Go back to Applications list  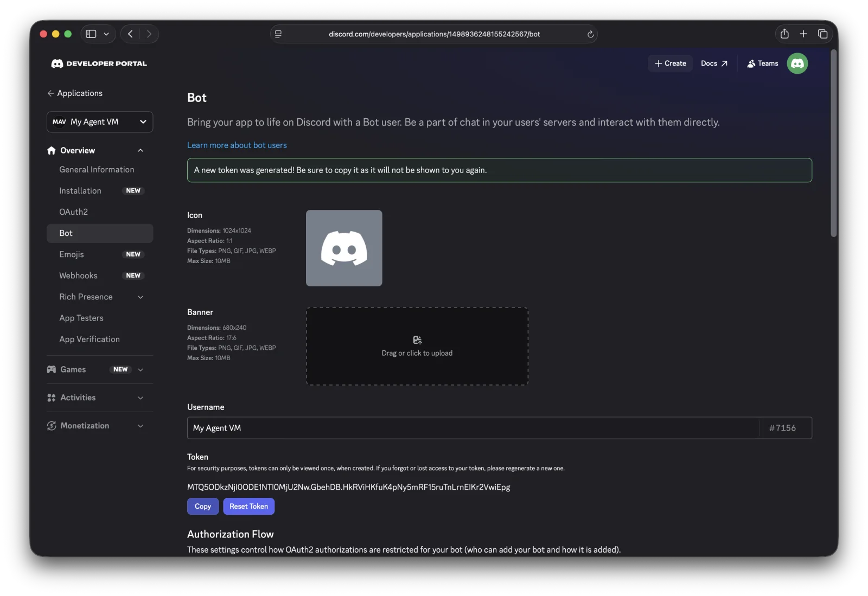[x=75, y=93]
